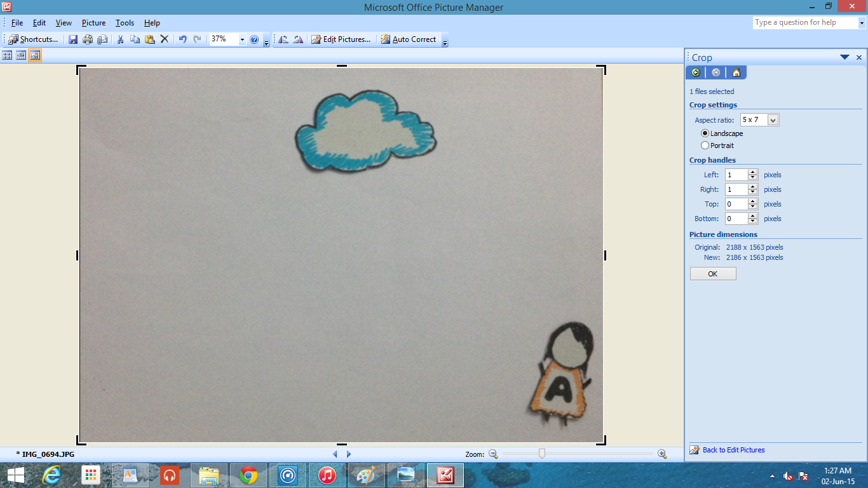Click the Shortcuts toolbar button

point(32,39)
